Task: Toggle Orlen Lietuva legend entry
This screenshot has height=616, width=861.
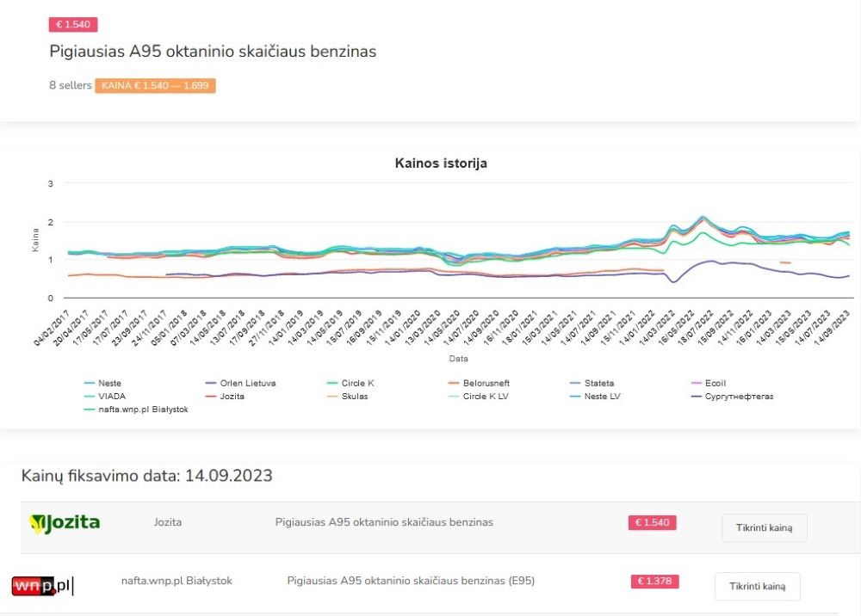Action: tap(240, 383)
